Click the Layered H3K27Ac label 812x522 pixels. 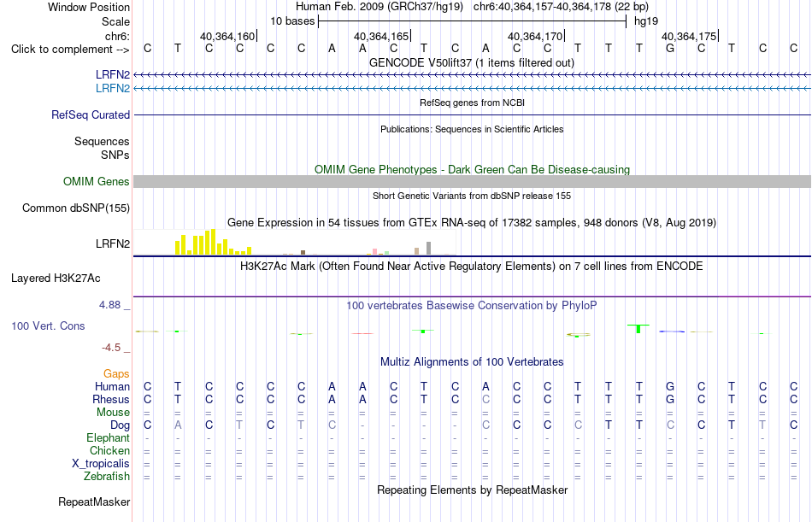tap(56, 279)
